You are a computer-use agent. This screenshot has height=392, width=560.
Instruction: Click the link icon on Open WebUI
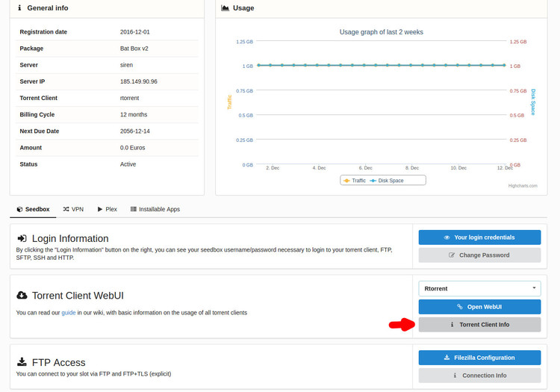(460, 307)
